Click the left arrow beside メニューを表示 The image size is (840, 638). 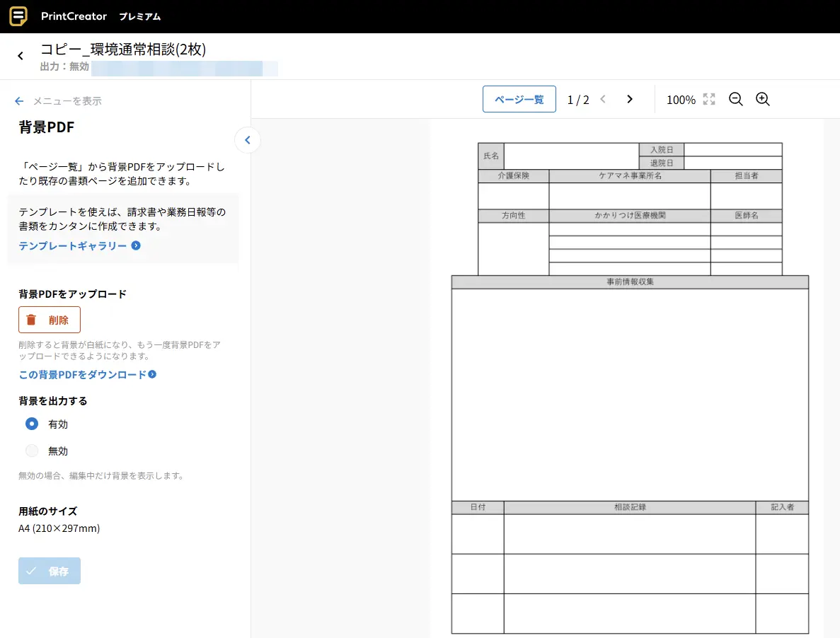coord(19,101)
